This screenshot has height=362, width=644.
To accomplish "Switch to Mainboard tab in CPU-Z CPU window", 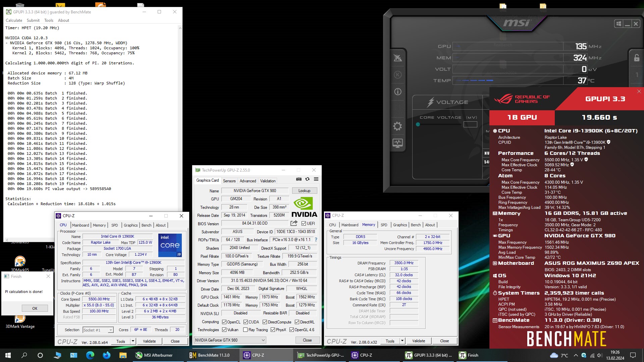I will (80, 225).
